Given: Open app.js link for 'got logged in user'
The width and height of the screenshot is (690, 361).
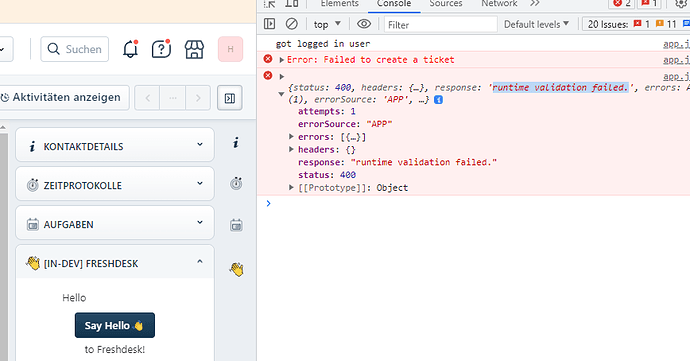Looking at the screenshot, I should [676, 44].
